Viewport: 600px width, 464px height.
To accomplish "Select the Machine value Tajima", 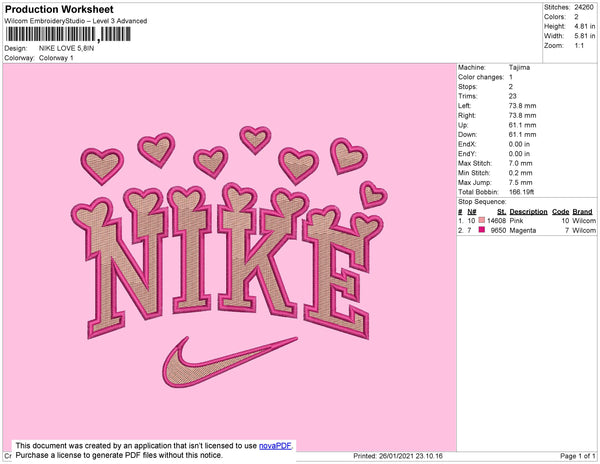I will [518, 68].
